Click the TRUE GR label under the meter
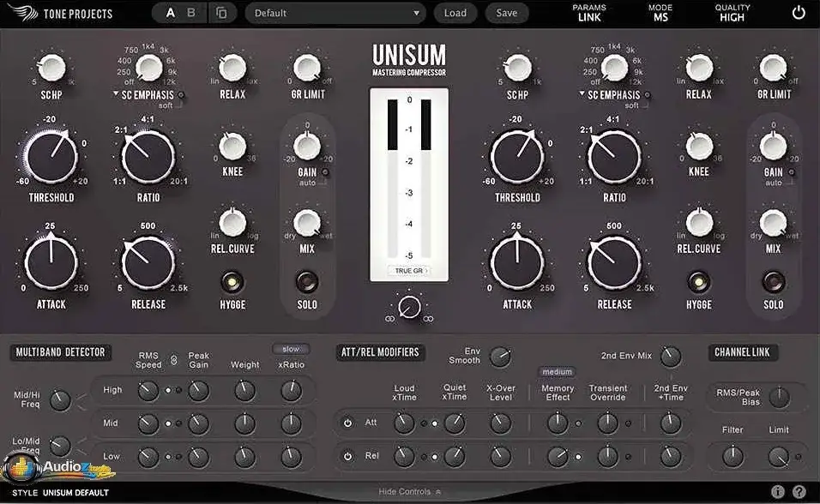The height and width of the screenshot is (504, 820). pyautogui.click(x=409, y=269)
